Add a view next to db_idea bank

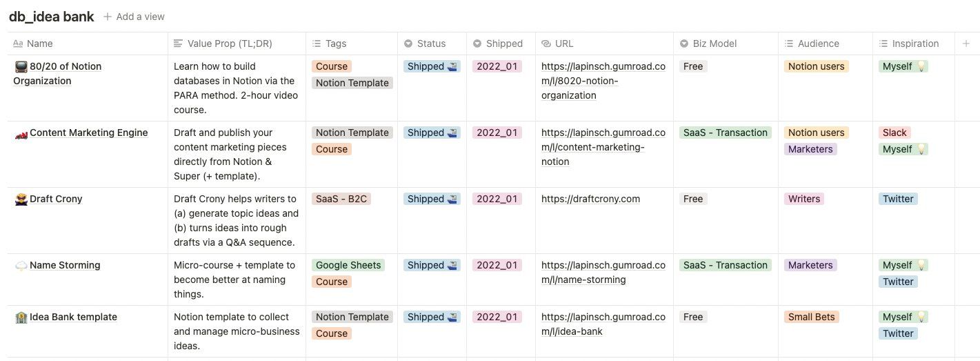coord(134,17)
